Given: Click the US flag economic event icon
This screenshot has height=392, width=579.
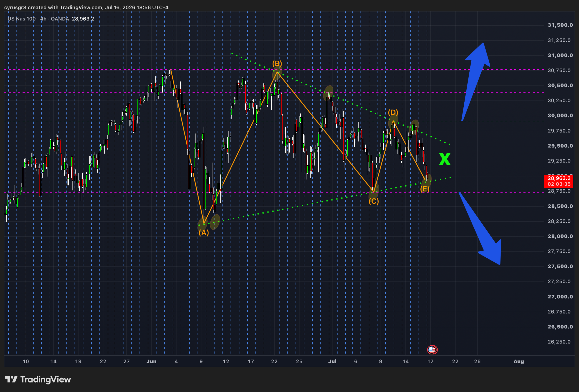Looking at the screenshot, I should [x=432, y=350].
